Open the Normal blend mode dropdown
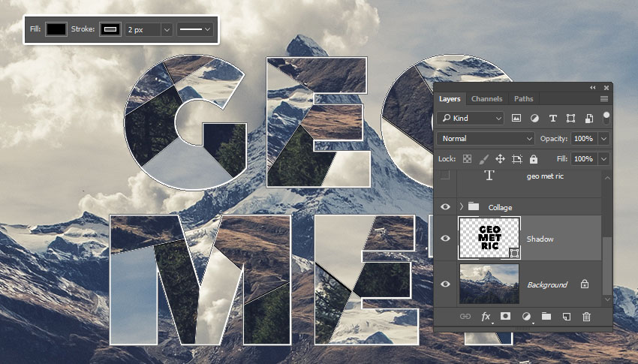The width and height of the screenshot is (638, 364). [x=485, y=139]
